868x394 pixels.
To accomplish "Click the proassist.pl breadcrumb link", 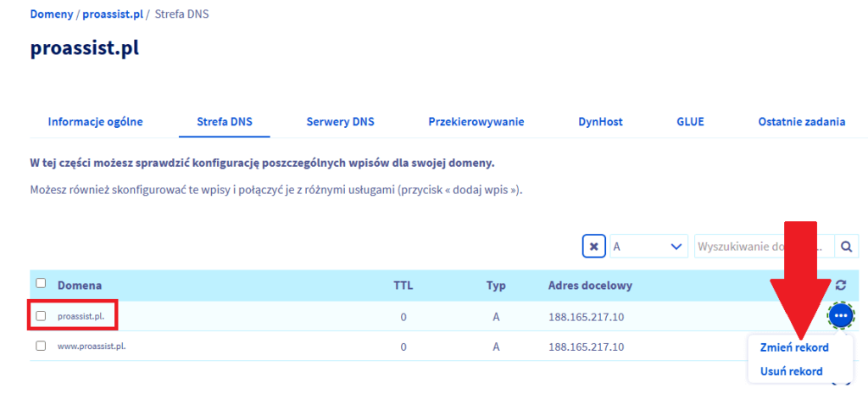I will (113, 15).
